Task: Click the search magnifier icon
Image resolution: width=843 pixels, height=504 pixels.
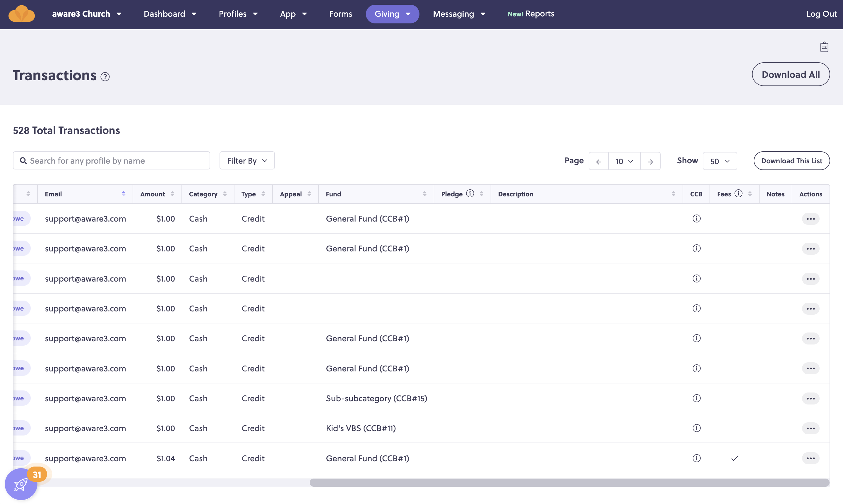Action: point(23,161)
